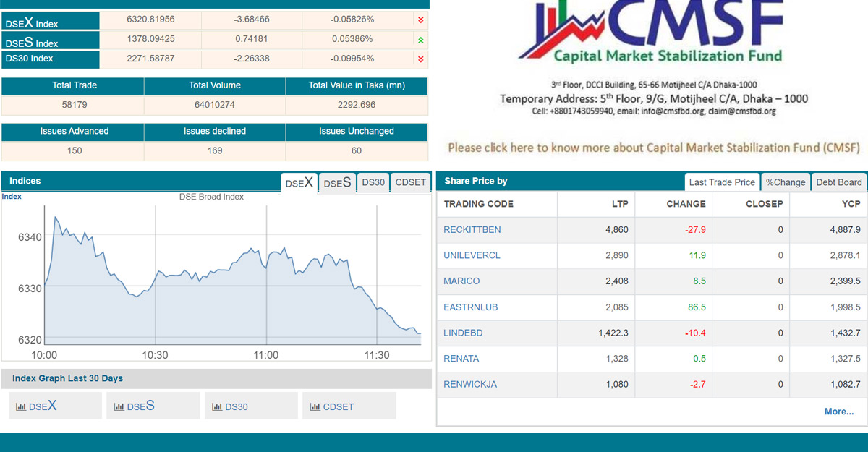Click the Indices panel title
Screen dimensions: 868x452
pyautogui.click(x=25, y=181)
